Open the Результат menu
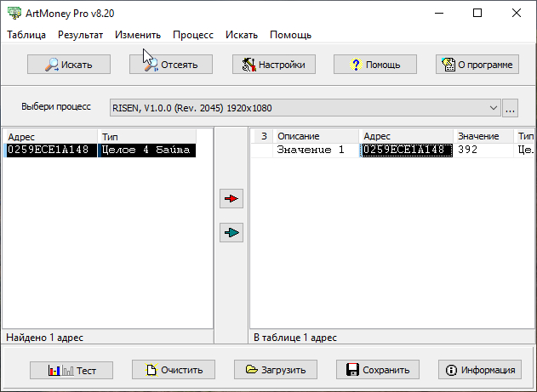Screen dimensions: 537x392 [81, 35]
